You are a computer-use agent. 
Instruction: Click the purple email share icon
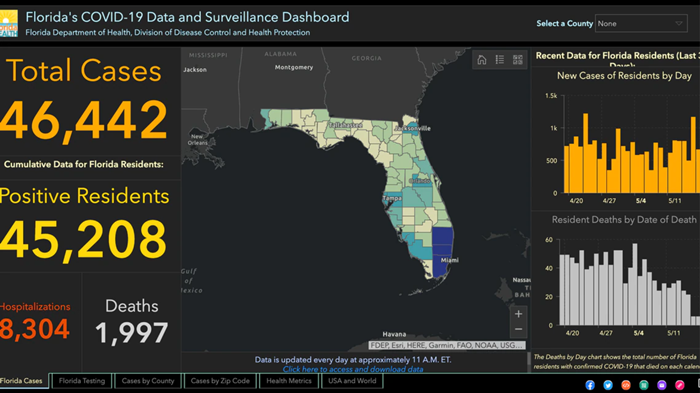pos(662,385)
